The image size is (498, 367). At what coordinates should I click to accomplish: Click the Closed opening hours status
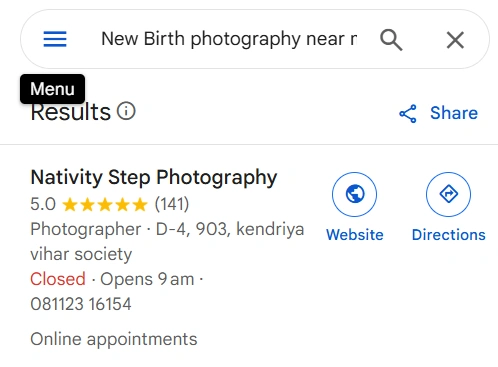[58, 279]
